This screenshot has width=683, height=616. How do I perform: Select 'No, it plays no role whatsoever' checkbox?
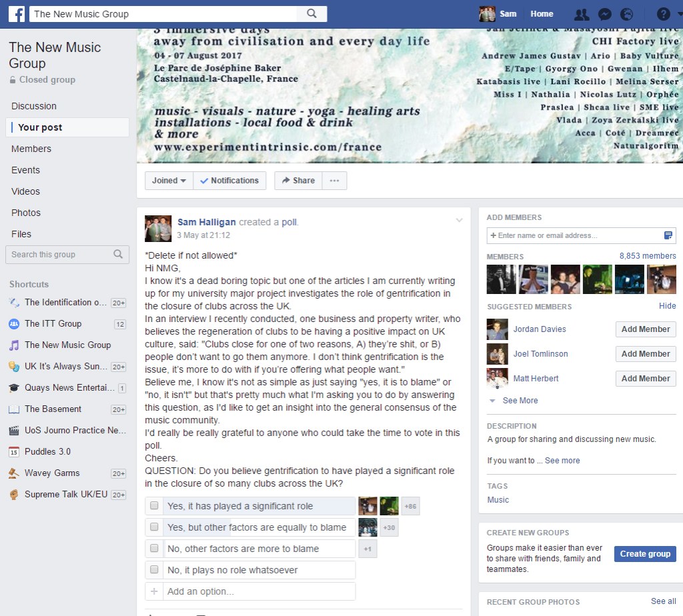pos(154,570)
